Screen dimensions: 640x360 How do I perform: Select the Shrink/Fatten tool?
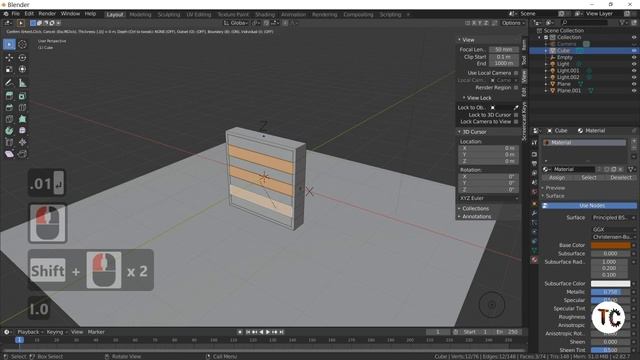[x=22, y=142]
